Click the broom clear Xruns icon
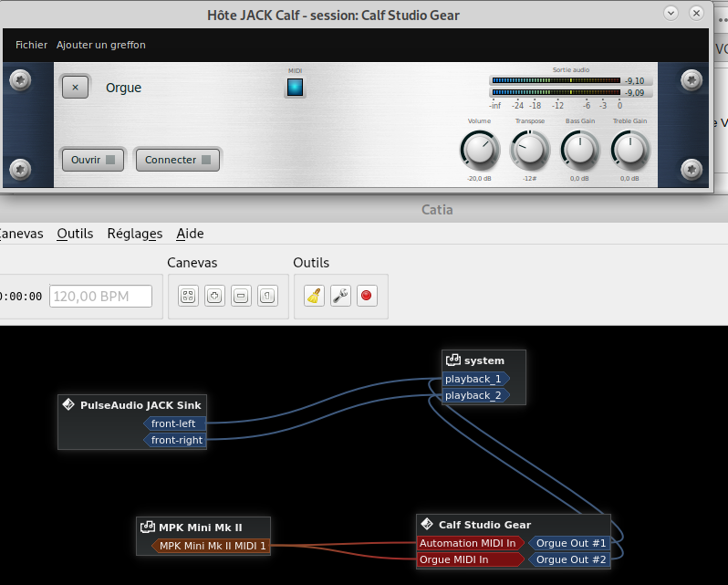The image size is (728, 585). click(x=315, y=296)
